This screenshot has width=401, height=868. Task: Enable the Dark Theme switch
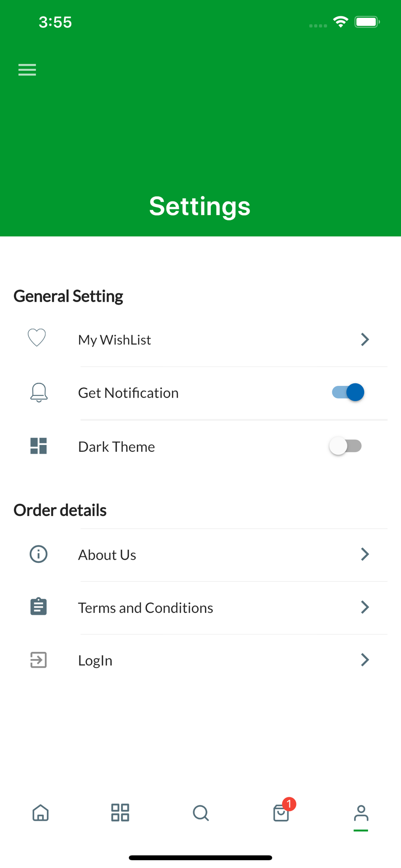345,446
